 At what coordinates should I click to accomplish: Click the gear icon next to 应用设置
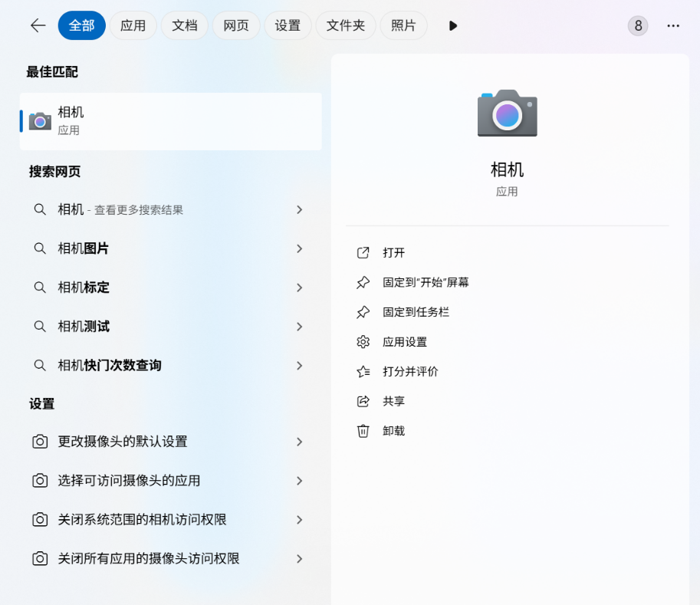[x=363, y=341]
